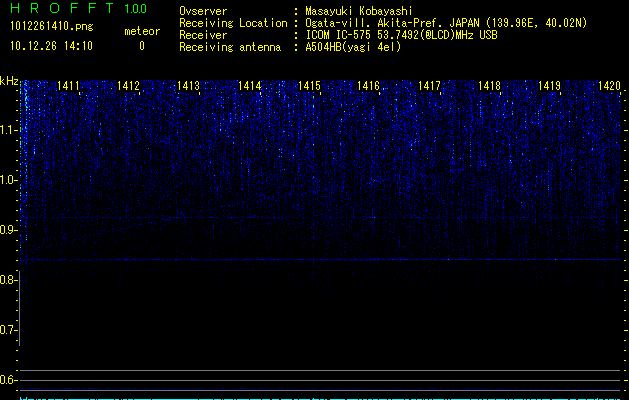Click the date stamp 10.12.26 14:10
Screen dimensions: 629x400
51,46
